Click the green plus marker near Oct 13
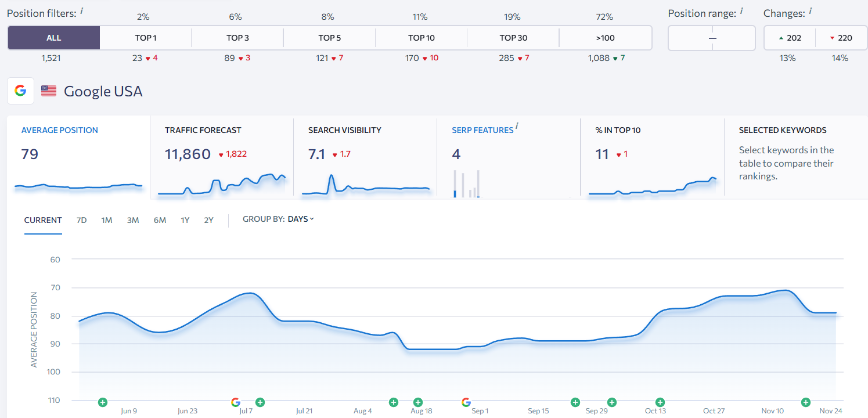 660,402
